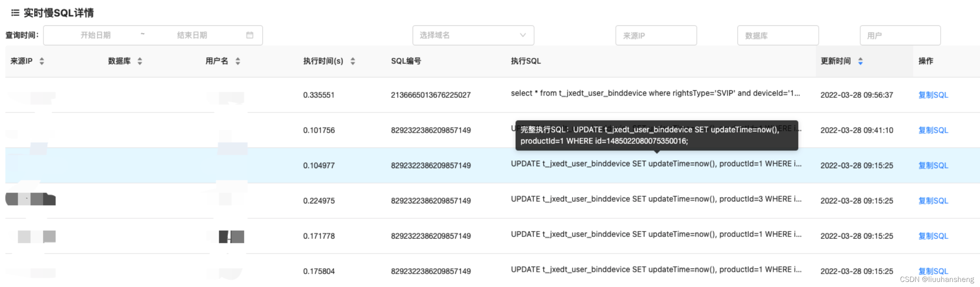Focus the 用户 filter input
Viewport: 980px width, 287px height.
[x=900, y=35]
